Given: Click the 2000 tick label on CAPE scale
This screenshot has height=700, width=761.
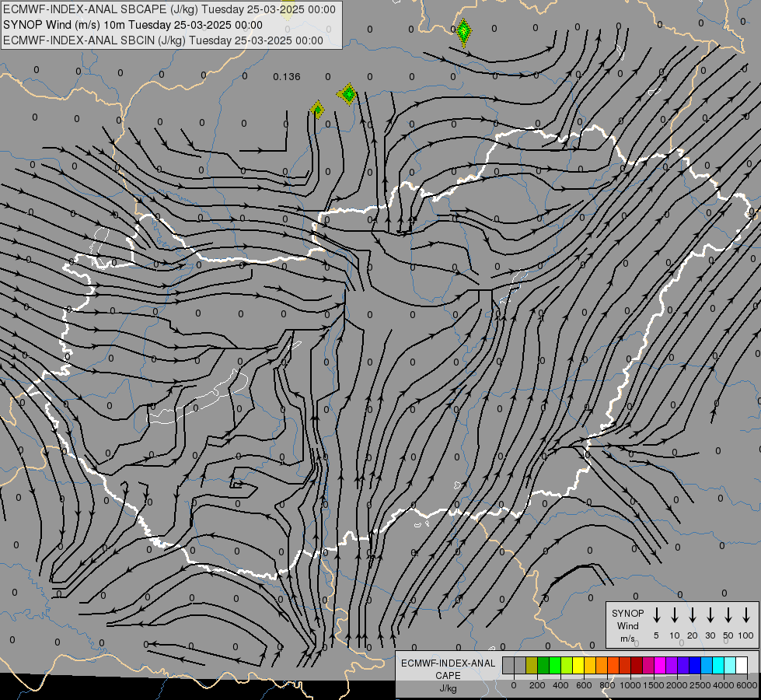Looking at the screenshot, I should [676, 685].
